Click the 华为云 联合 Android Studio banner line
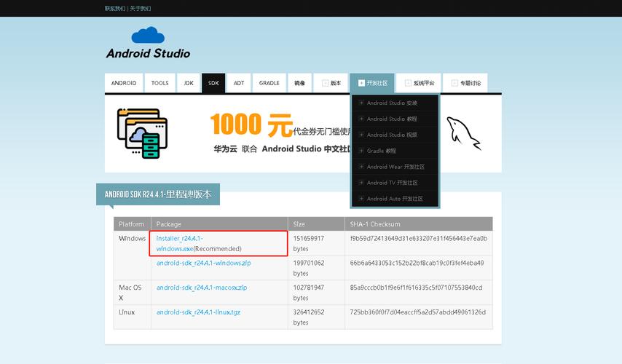This screenshot has height=364, width=622. pos(282,149)
